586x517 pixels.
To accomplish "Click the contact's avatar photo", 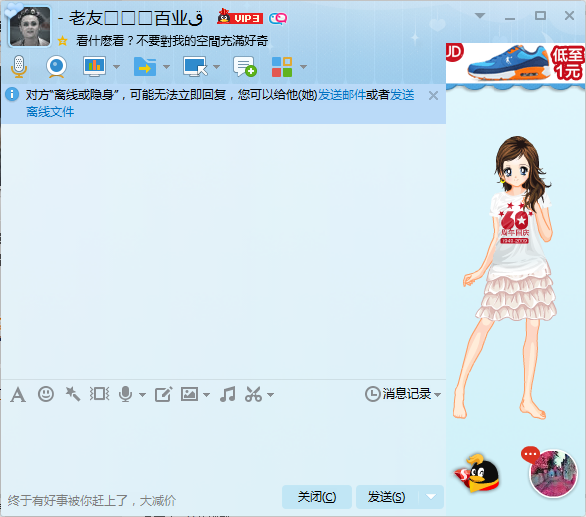I will [30, 26].
